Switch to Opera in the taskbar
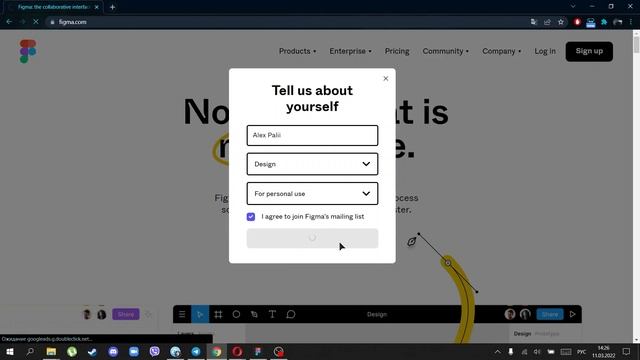The height and width of the screenshot is (360, 640). click(237, 351)
